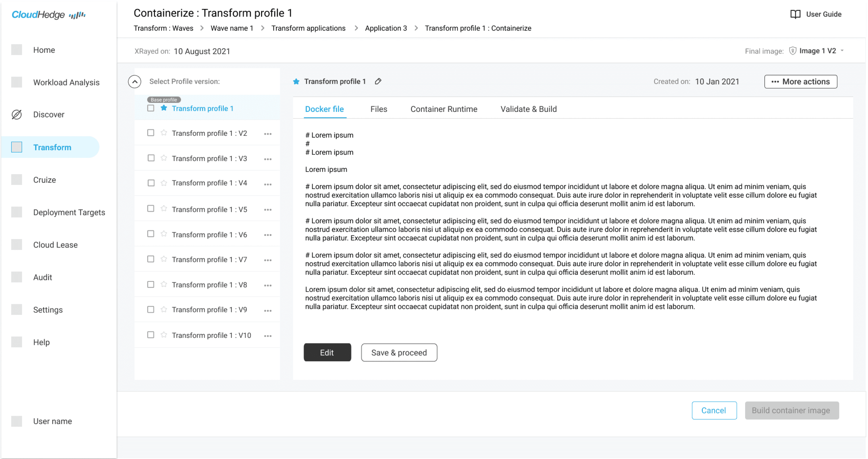Tick the base Transform profile 1 checkbox
868x459 pixels.
[x=151, y=108]
